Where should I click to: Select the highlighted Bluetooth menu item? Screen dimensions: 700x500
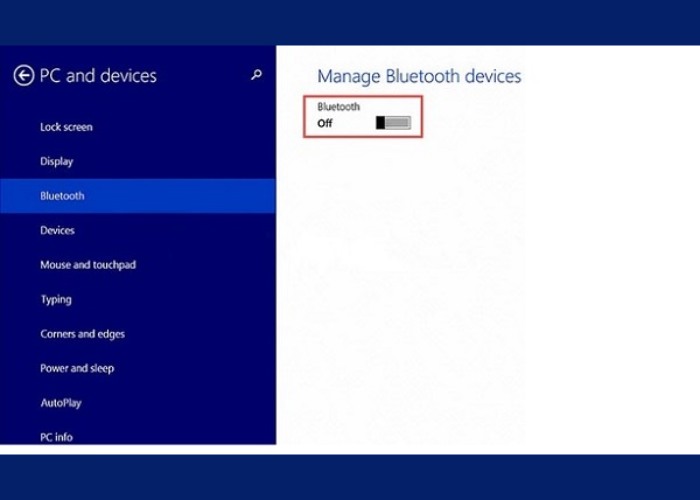[62, 196]
